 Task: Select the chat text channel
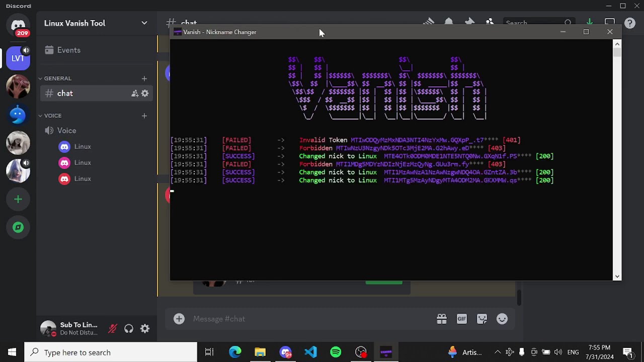[x=97, y=94]
